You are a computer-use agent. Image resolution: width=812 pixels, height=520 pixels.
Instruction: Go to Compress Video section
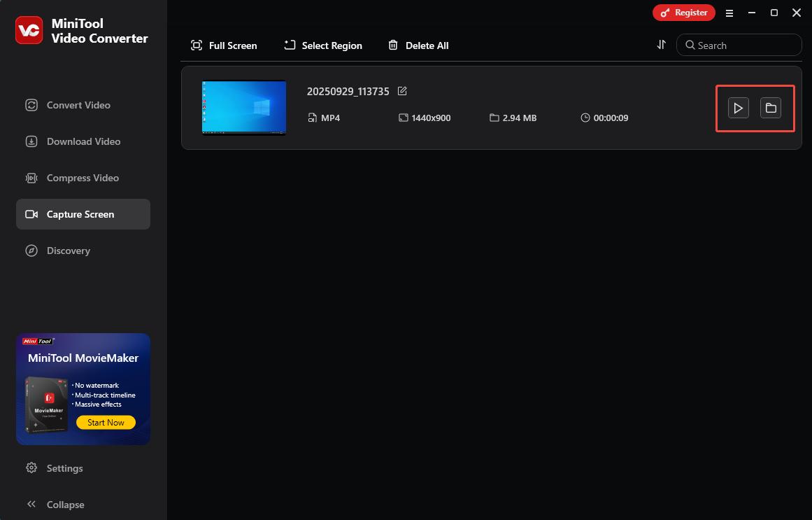pyautogui.click(x=83, y=178)
